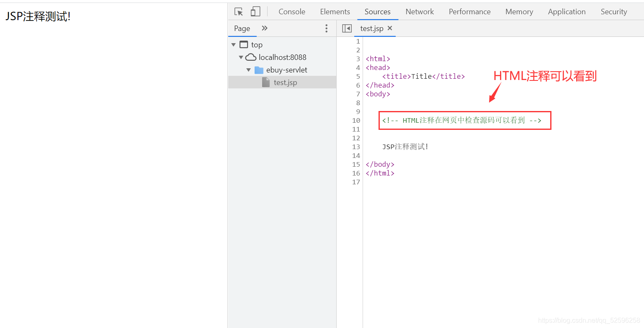Open the Network tab

(420, 12)
